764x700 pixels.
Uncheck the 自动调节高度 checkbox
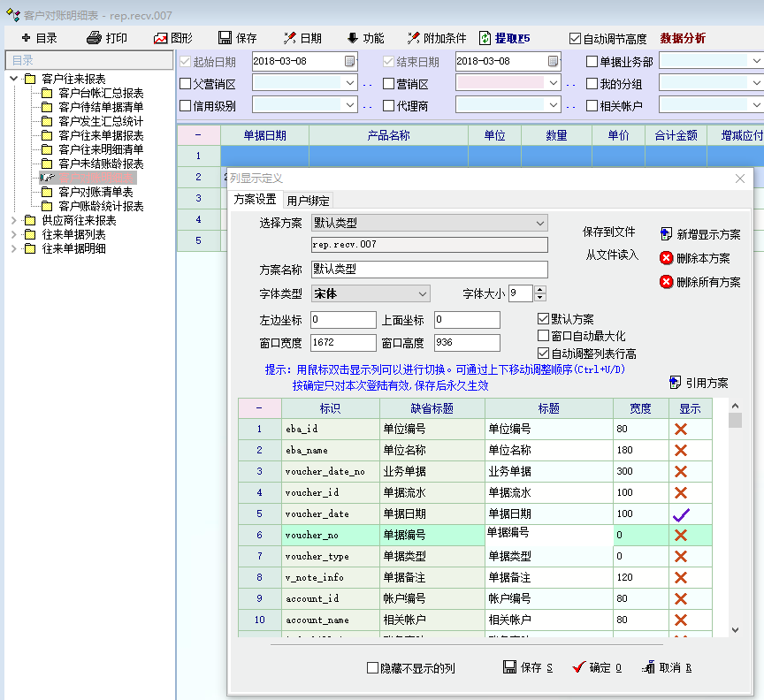[x=576, y=39]
